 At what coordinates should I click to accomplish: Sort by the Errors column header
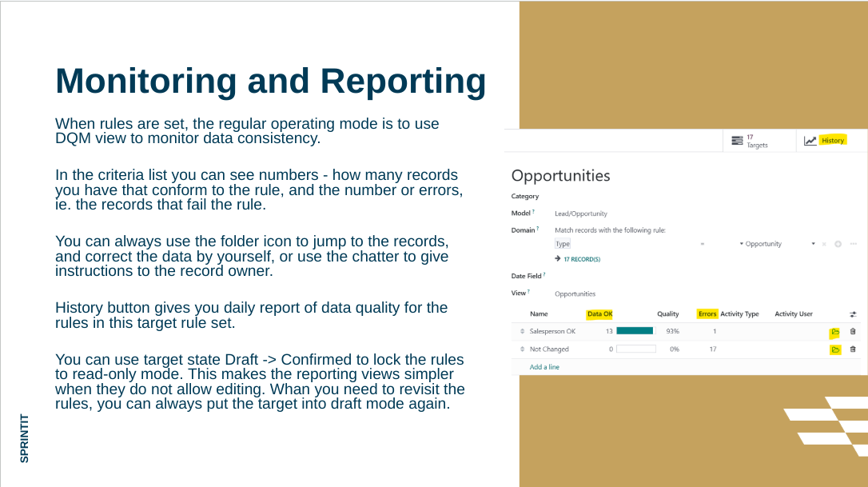707,314
